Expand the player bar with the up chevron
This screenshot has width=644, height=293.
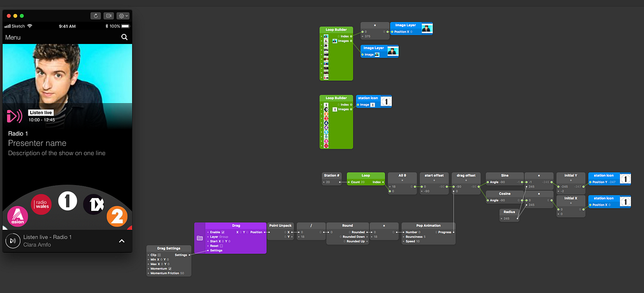click(x=121, y=241)
